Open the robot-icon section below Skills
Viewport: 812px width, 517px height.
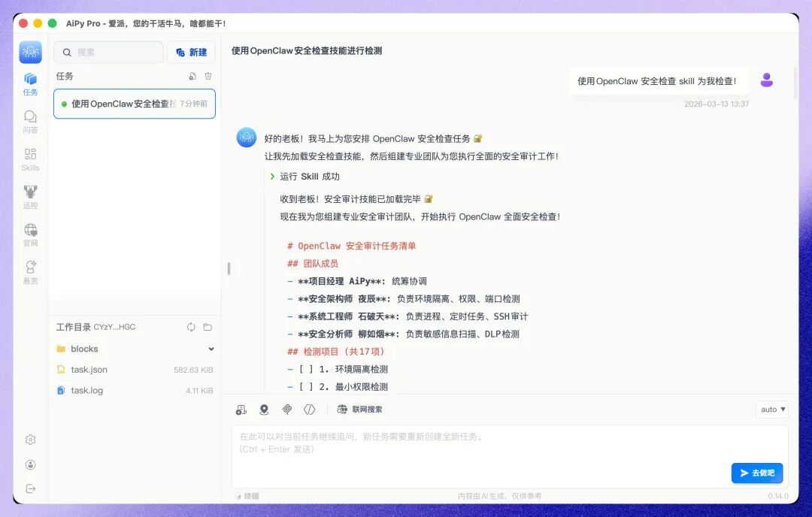click(31, 197)
